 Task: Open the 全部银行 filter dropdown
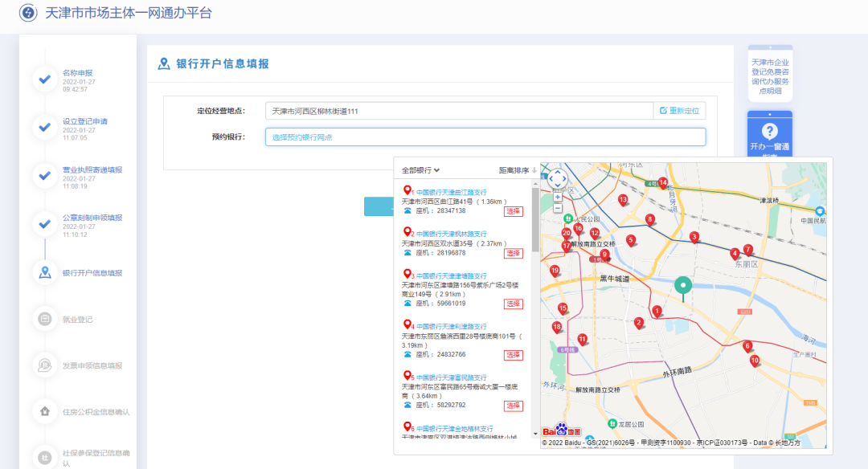click(420, 170)
